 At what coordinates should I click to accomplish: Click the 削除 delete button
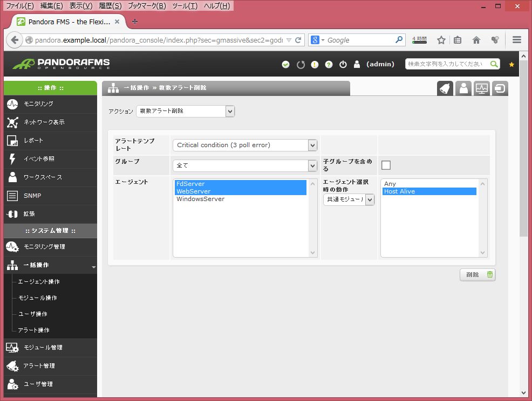(x=478, y=274)
